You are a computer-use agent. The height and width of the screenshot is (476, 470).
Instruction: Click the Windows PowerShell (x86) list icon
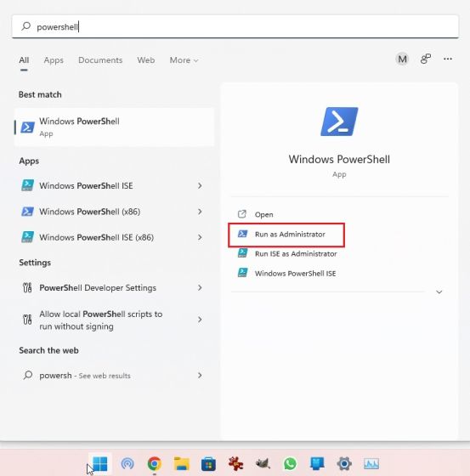pos(27,212)
